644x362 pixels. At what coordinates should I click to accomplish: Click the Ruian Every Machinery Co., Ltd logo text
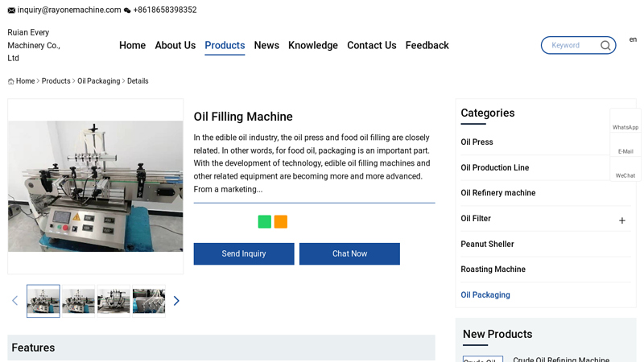click(x=34, y=45)
